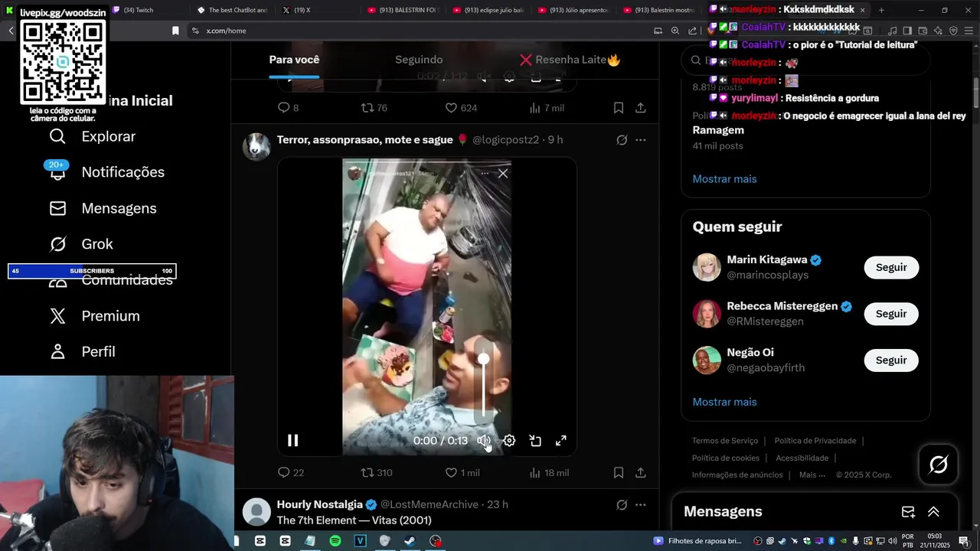
Task: Close the expanded video with X
Action: [503, 174]
